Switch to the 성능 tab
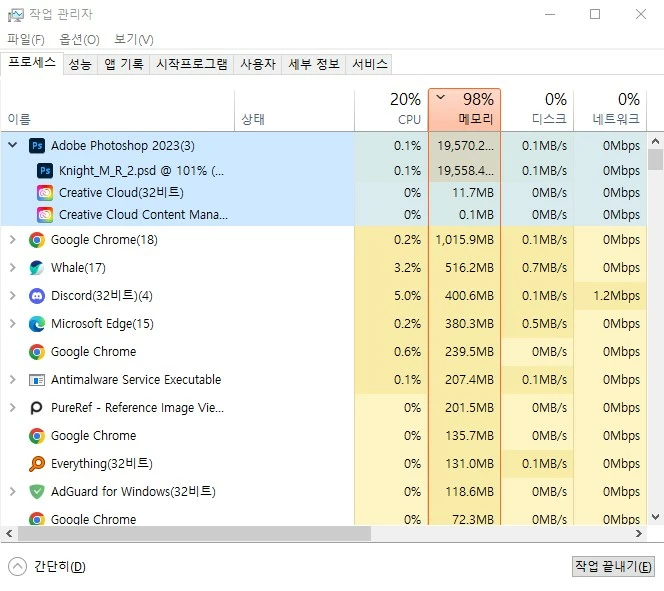The width and height of the screenshot is (664, 591). tap(80, 64)
